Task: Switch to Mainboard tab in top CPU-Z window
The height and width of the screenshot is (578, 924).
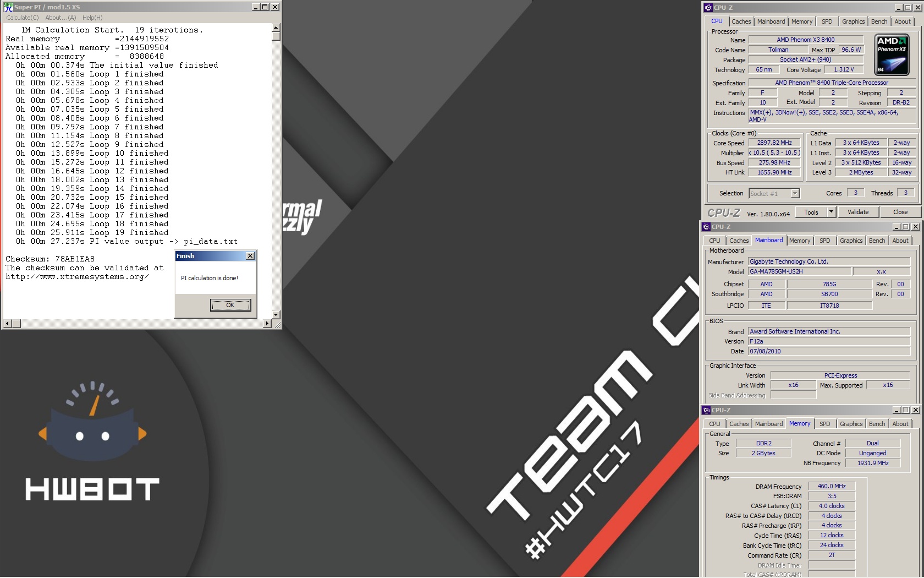Action: click(771, 21)
